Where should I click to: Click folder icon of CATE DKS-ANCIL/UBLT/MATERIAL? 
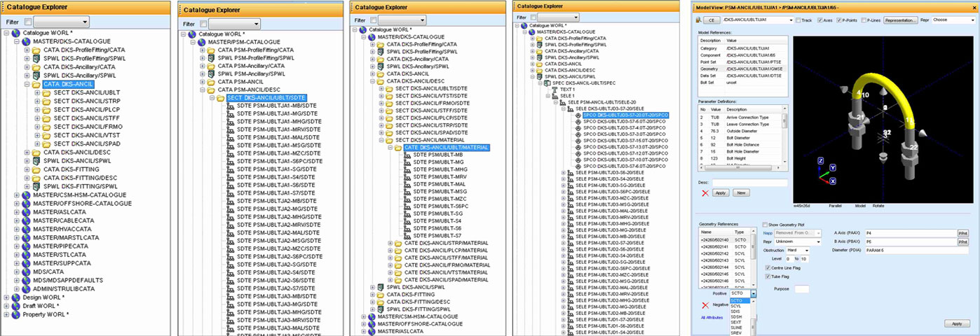pyautogui.click(x=398, y=148)
